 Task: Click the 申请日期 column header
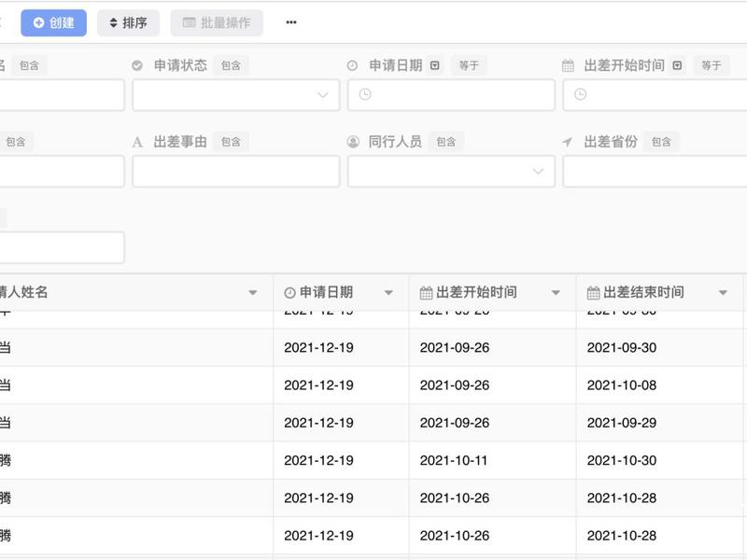coord(341,292)
